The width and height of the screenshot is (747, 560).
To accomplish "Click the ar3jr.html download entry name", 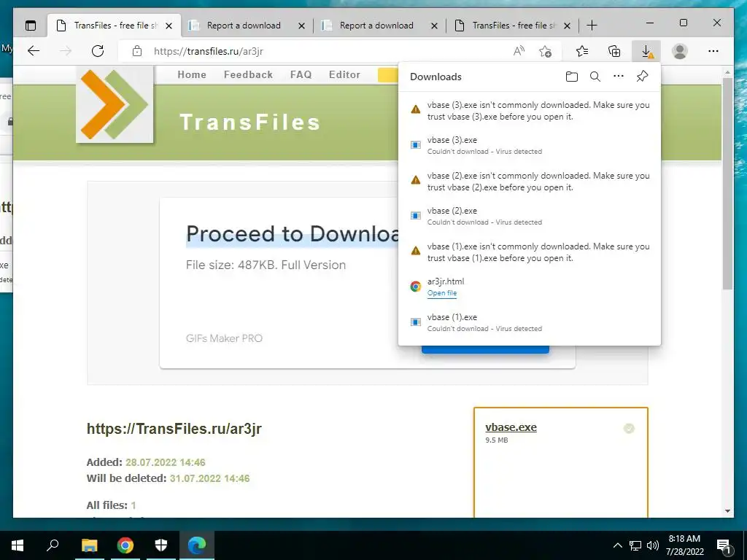I will (446, 281).
